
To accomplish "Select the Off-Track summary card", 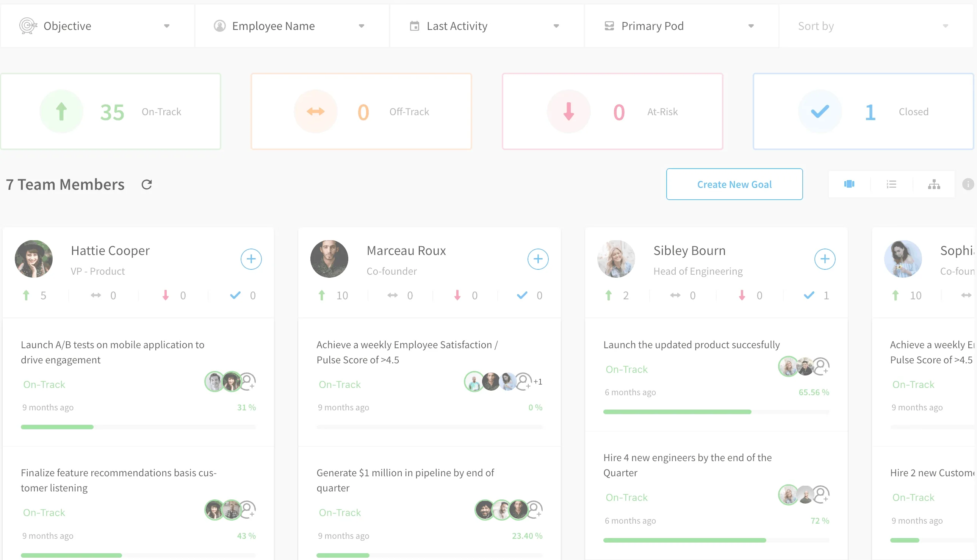I will (361, 111).
